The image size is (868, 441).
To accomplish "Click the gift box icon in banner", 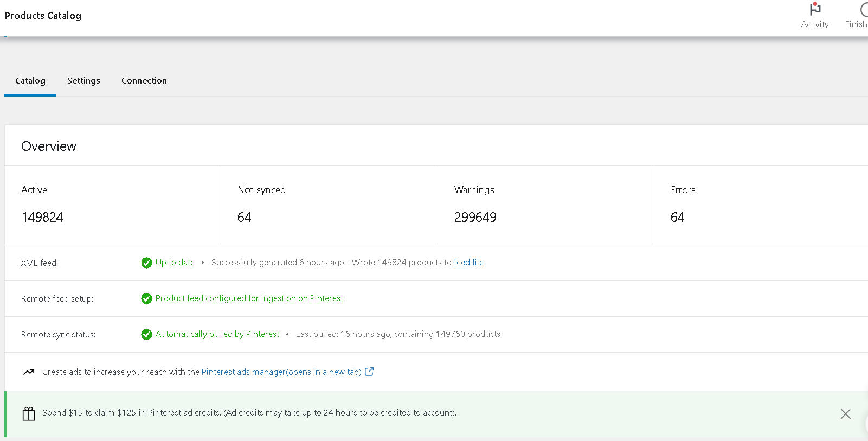I will click(x=29, y=414).
